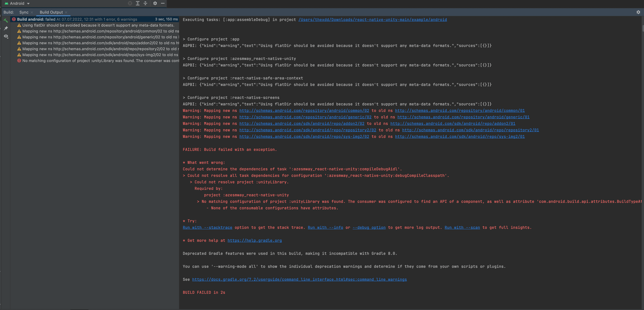Close the Sync tab

(x=32, y=12)
